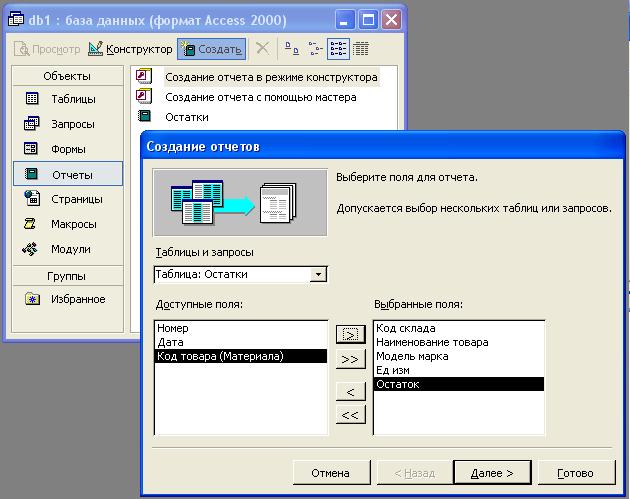
Task: Add selected field with the > button
Action: tap(350, 334)
